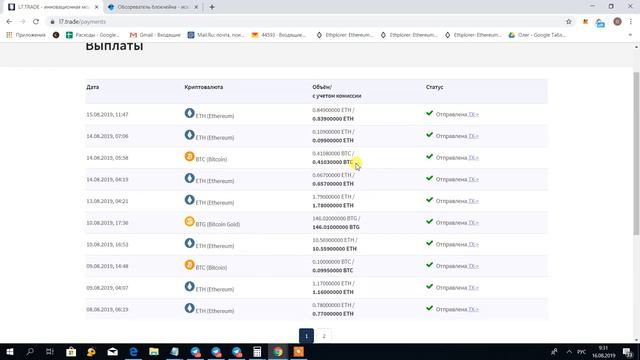Click the page's vertical scrollbar thumb
The height and width of the screenshot is (360, 640).
tap(636, 153)
